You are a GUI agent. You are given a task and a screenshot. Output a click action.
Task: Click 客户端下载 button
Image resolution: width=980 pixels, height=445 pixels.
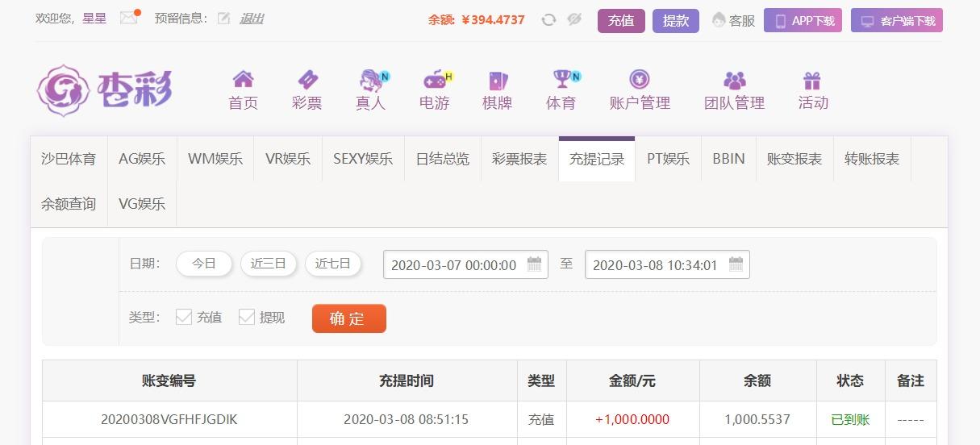click(x=897, y=21)
